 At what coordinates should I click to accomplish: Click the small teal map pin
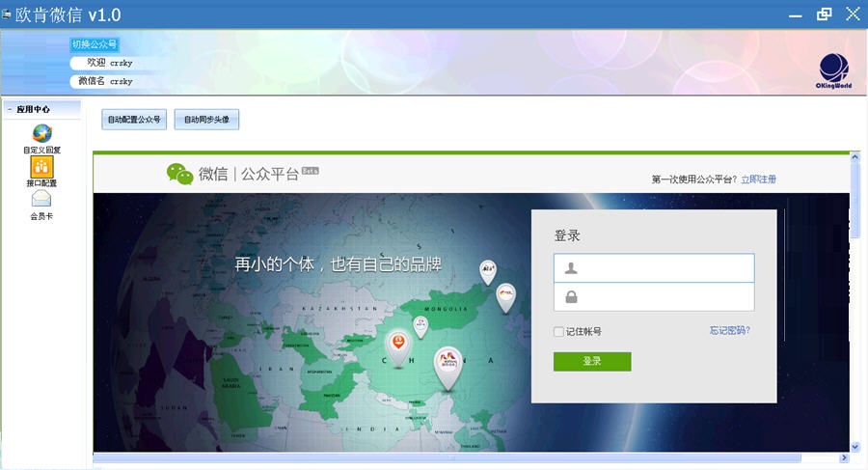point(420,327)
